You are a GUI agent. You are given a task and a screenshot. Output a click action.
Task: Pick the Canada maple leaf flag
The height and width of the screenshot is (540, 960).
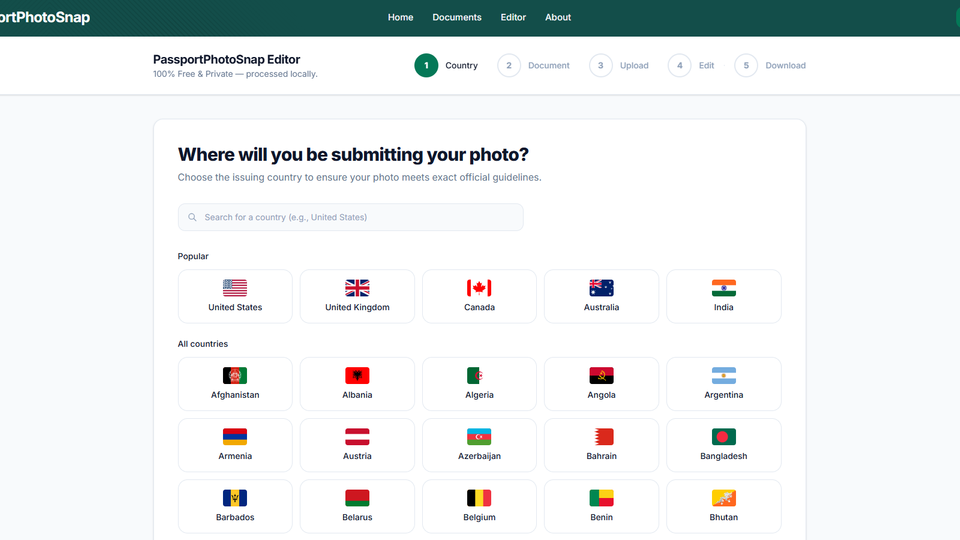point(479,288)
